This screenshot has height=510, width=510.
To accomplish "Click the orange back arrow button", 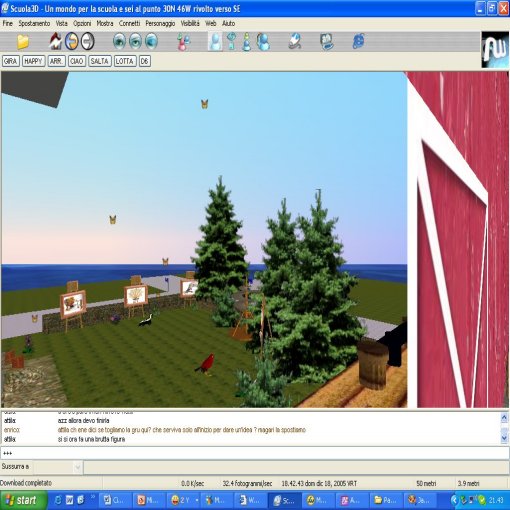I will (x=72, y=41).
